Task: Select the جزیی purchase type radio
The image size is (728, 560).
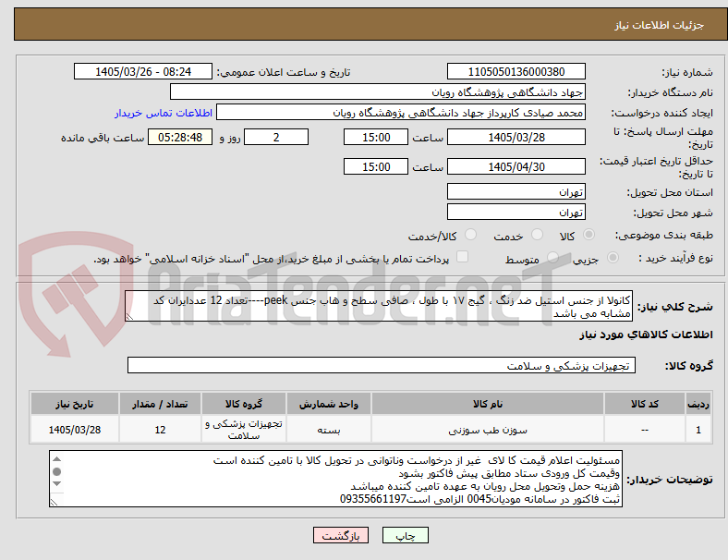Action: [613, 258]
